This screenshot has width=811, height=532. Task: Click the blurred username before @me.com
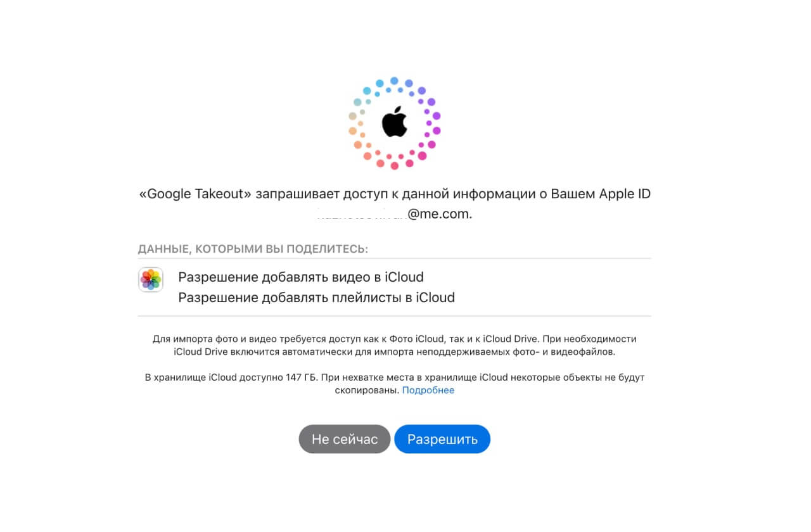point(362,214)
